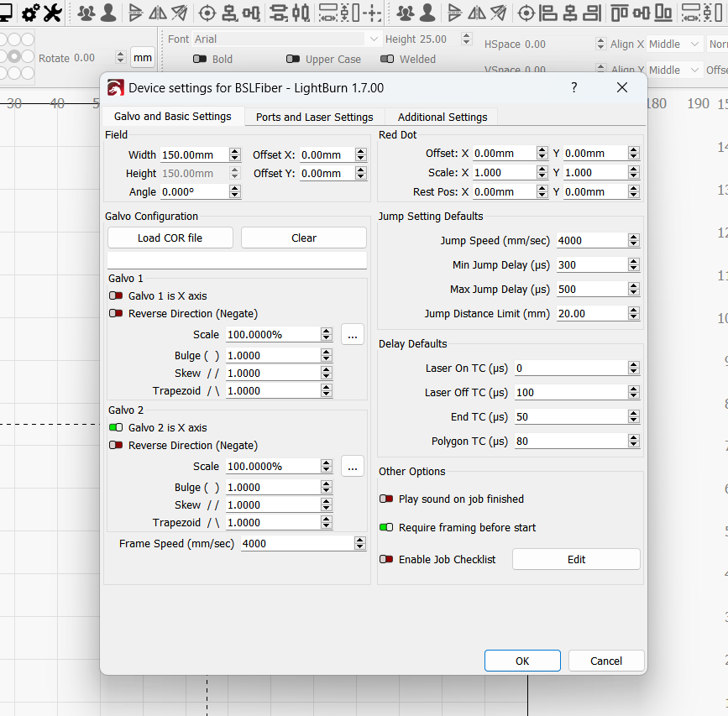The image size is (728, 716).
Task: Click the Offset X stepper in Field section
Action: [x=361, y=154]
